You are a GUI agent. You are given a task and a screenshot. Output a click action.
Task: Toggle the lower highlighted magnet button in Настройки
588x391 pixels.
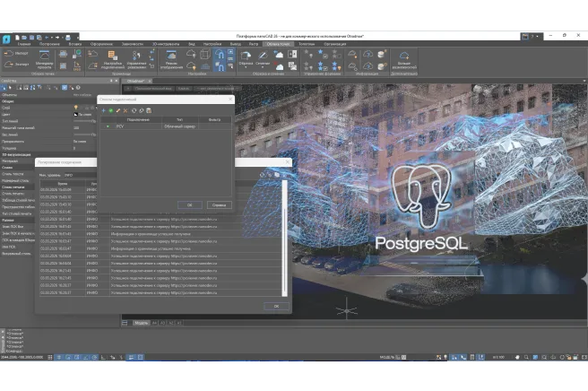pos(220,66)
